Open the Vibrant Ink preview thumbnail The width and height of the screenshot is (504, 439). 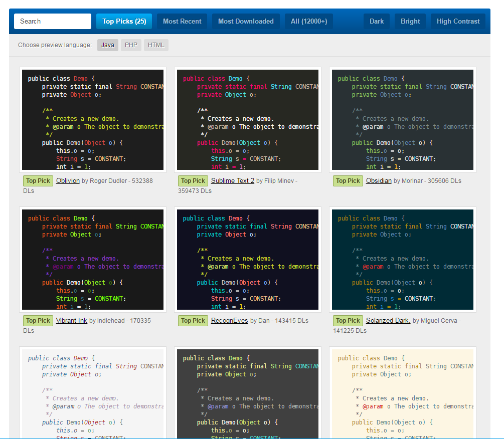click(x=93, y=260)
